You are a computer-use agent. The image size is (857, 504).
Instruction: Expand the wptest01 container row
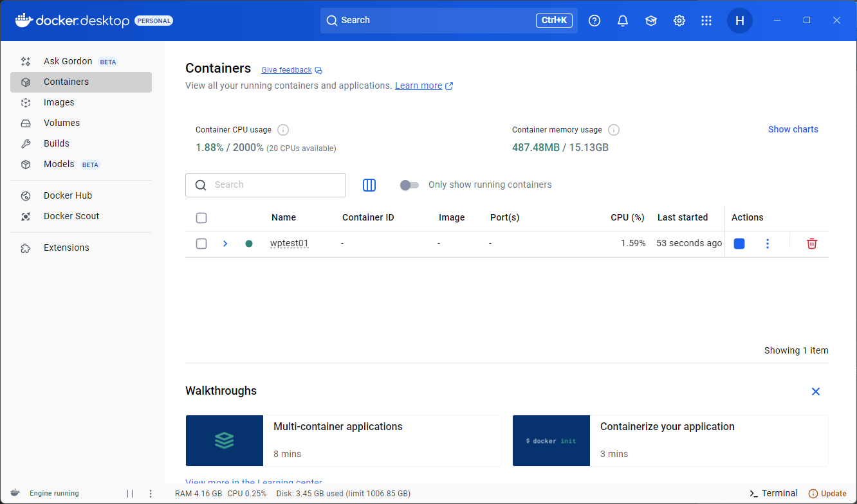click(x=225, y=244)
